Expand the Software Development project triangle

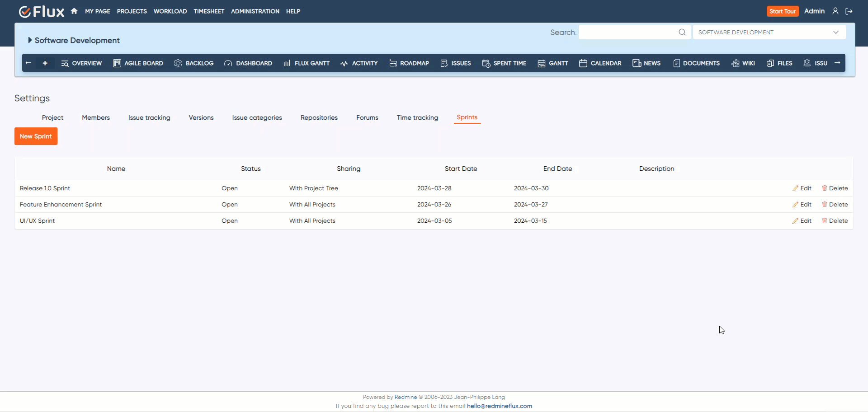[x=30, y=40]
